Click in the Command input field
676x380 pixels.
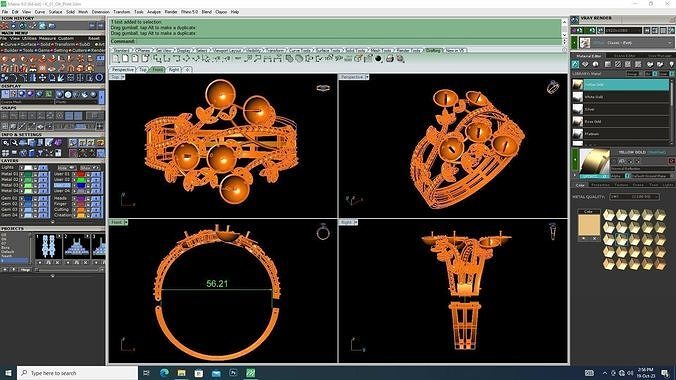[x=348, y=41]
